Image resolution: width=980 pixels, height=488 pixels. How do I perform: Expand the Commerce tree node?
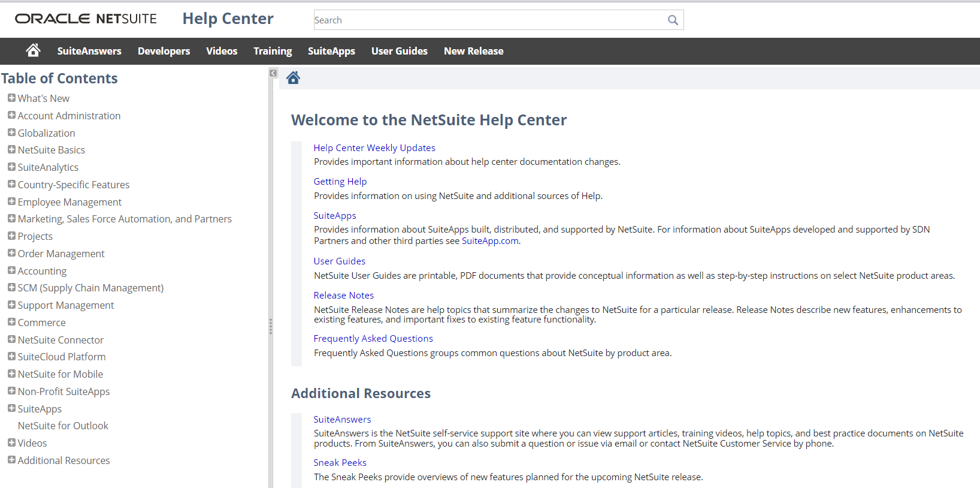[x=11, y=322]
